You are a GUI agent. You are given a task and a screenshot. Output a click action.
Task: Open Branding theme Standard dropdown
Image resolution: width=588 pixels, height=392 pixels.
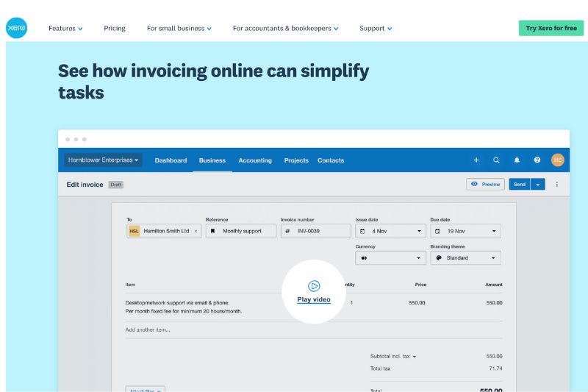point(465,258)
